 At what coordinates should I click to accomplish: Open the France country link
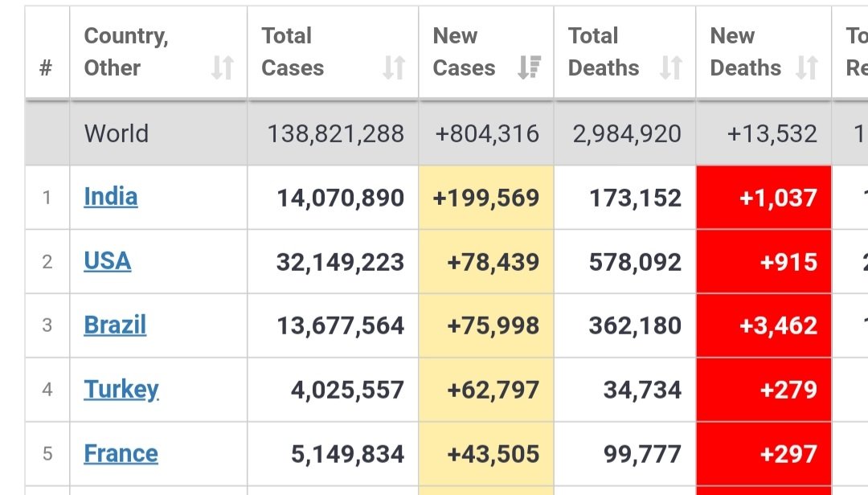pos(121,453)
